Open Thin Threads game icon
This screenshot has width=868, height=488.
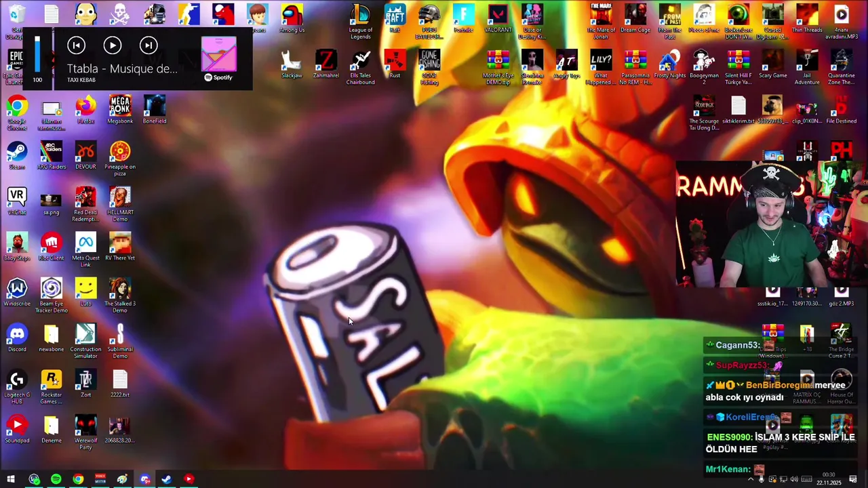tap(807, 18)
